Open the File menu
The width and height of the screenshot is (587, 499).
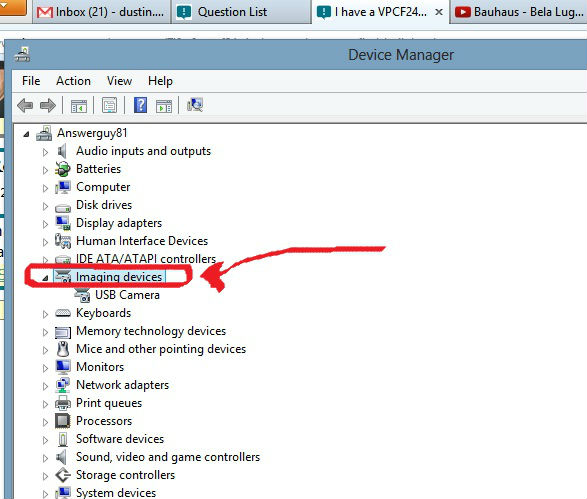click(x=31, y=81)
